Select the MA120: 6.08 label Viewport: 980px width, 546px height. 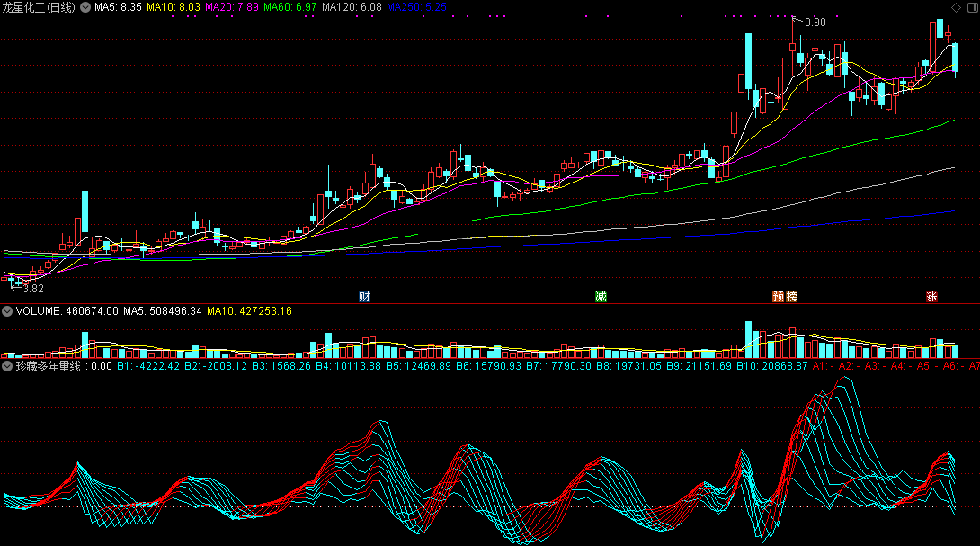[x=352, y=7]
